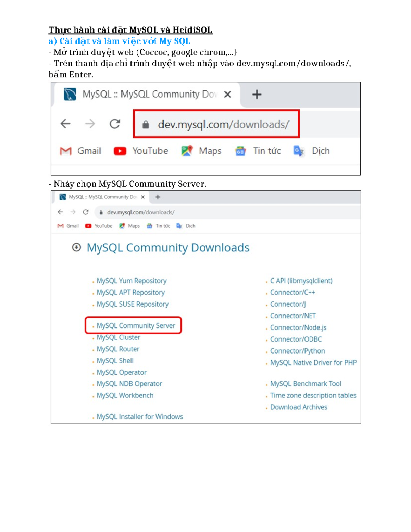Click the page reload icon
The width and height of the screenshot is (411, 532).
[115, 124]
